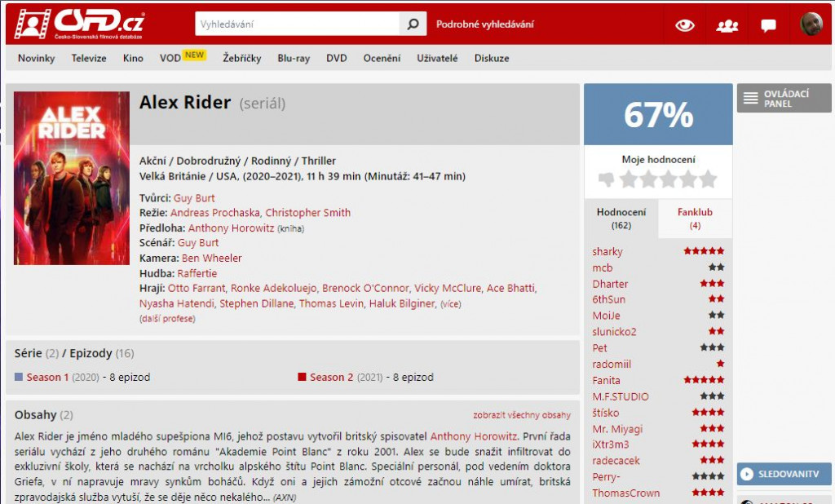
Task: Open Anthony Horowitz under Předloha
Action: coord(231,228)
